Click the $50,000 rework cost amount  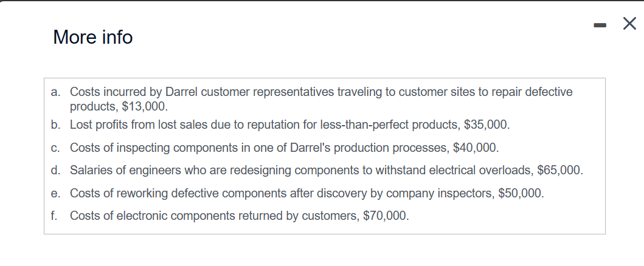point(519,193)
